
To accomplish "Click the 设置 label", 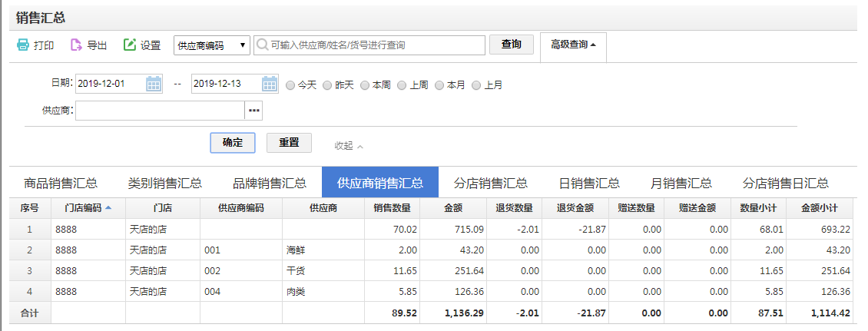I will [151, 45].
